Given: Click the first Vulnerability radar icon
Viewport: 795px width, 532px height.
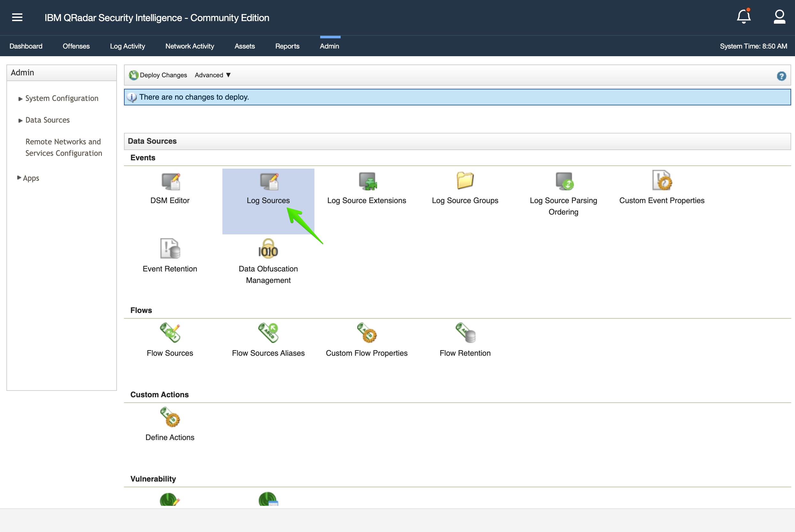Looking at the screenshot, I should pos(170,499).
